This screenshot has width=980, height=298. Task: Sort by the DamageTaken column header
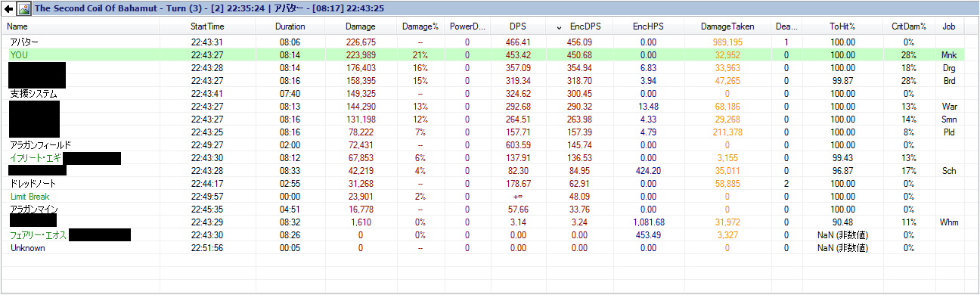(x=728, y=26)
